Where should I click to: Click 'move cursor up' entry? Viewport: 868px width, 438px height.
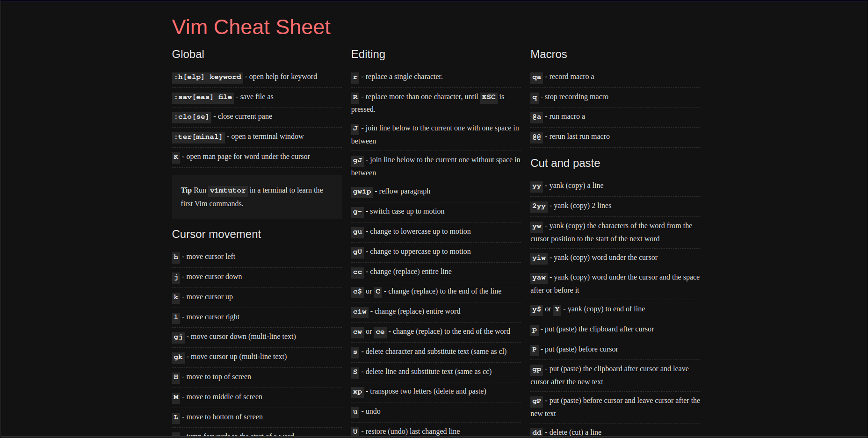pos(210,297)
